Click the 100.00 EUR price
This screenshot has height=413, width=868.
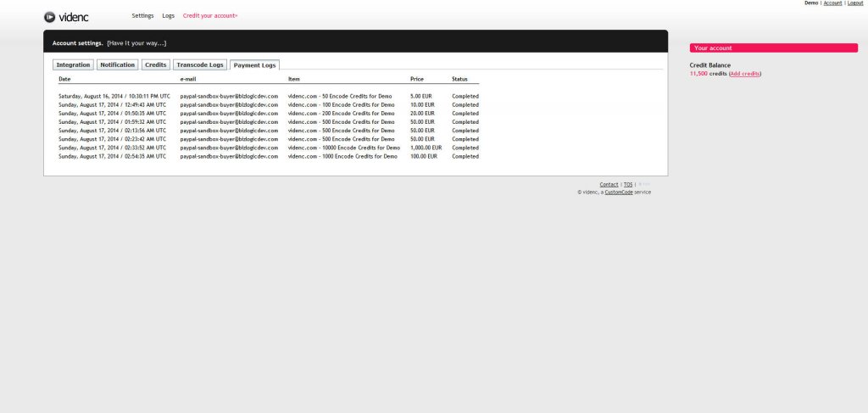pyautogui.click(x=424, y=157)
